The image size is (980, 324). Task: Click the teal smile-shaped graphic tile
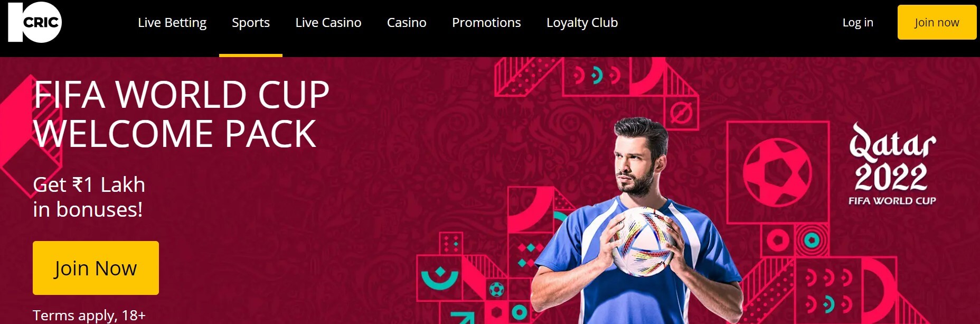(x=439, y=278)
